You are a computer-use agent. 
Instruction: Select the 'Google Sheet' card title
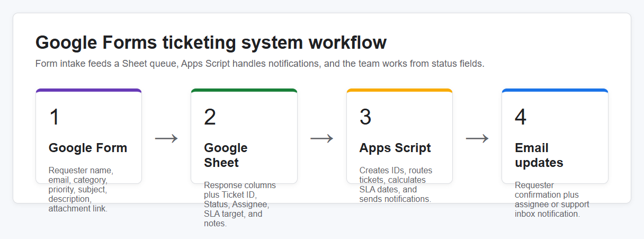coord(226,155)
